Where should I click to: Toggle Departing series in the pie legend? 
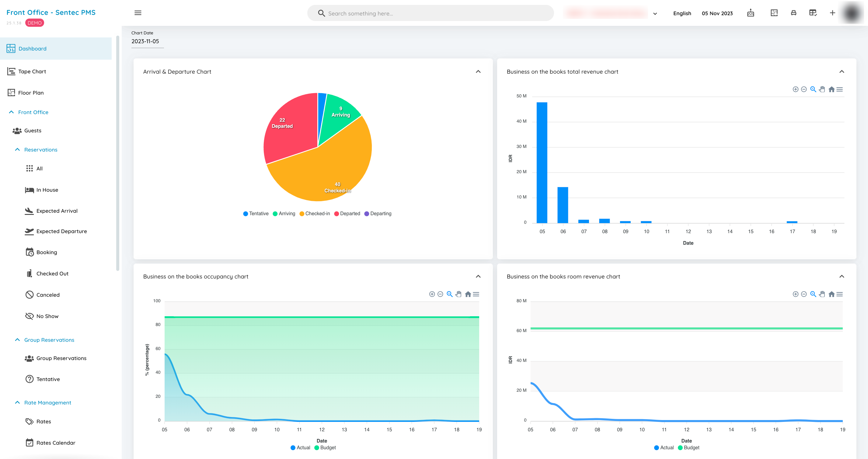378,214
